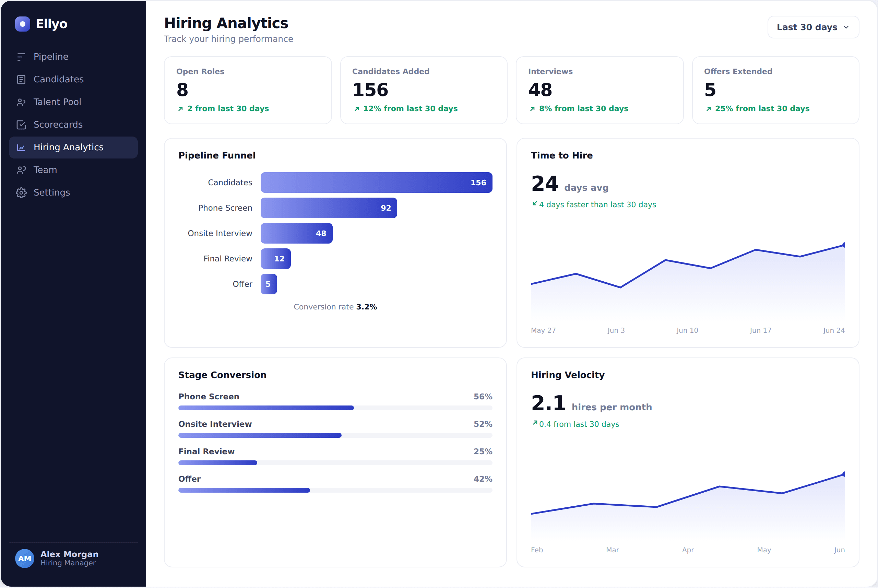Viewport: 878px width, 588px height.
Task: Click 'Track your hiring performance' subtitle
Action: click(x=228, y=39)
